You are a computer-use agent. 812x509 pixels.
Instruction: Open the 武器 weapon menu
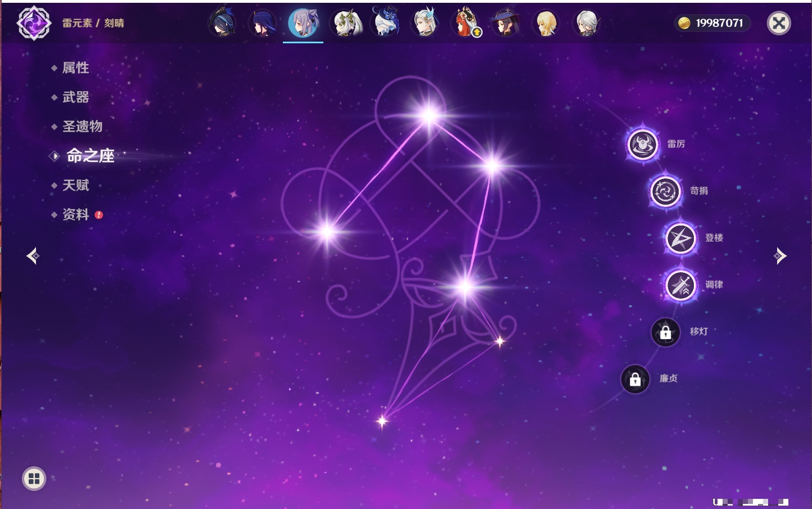coord(75,97)
